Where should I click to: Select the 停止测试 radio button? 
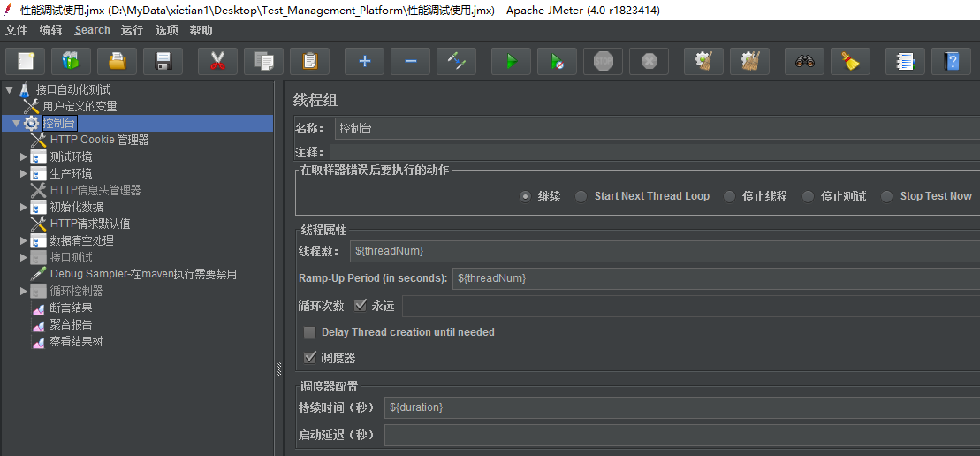coord(809,196)
